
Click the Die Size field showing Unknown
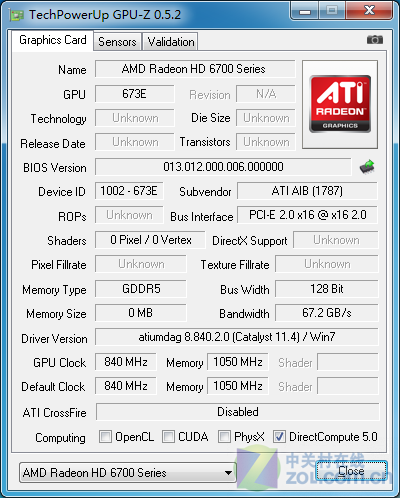pyautogui.click(x=266, y=118)
